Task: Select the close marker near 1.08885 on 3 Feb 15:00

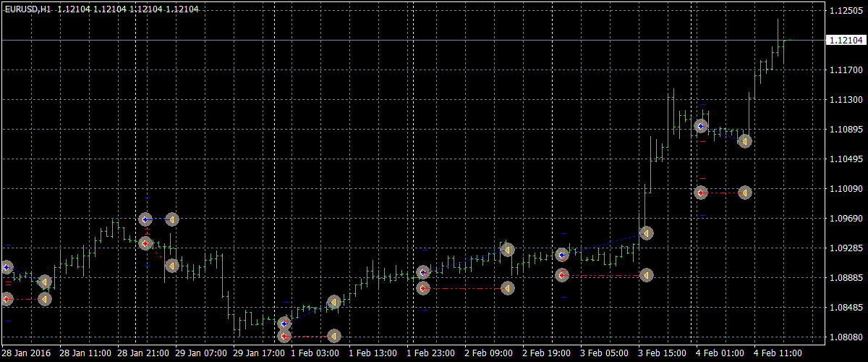Action: (646, 275)
